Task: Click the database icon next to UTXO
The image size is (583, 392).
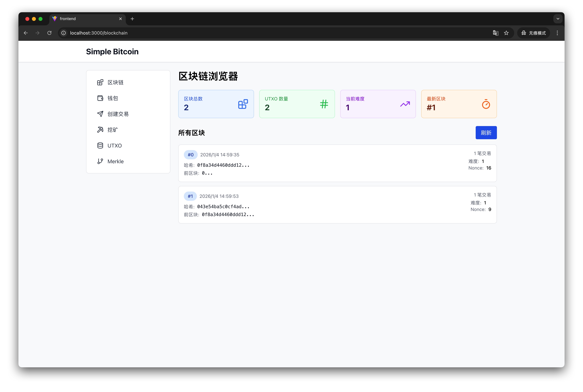Action: click(100, 145)
